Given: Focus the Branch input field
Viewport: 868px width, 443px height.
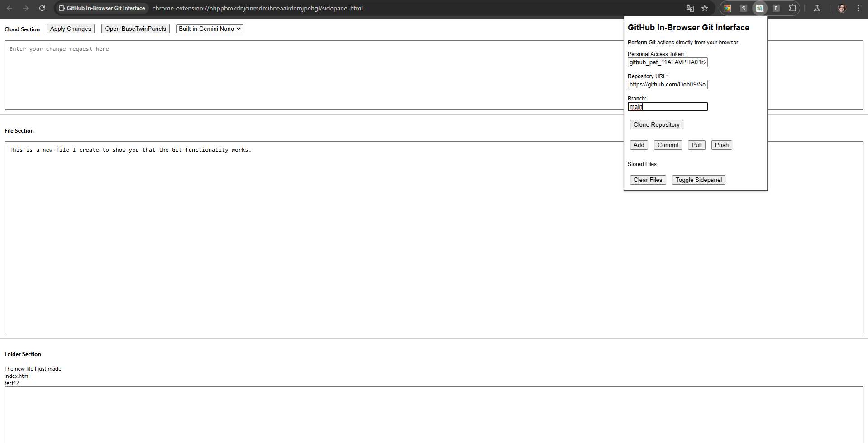Looking at the screenshot, I should click(x=668, y=106).
